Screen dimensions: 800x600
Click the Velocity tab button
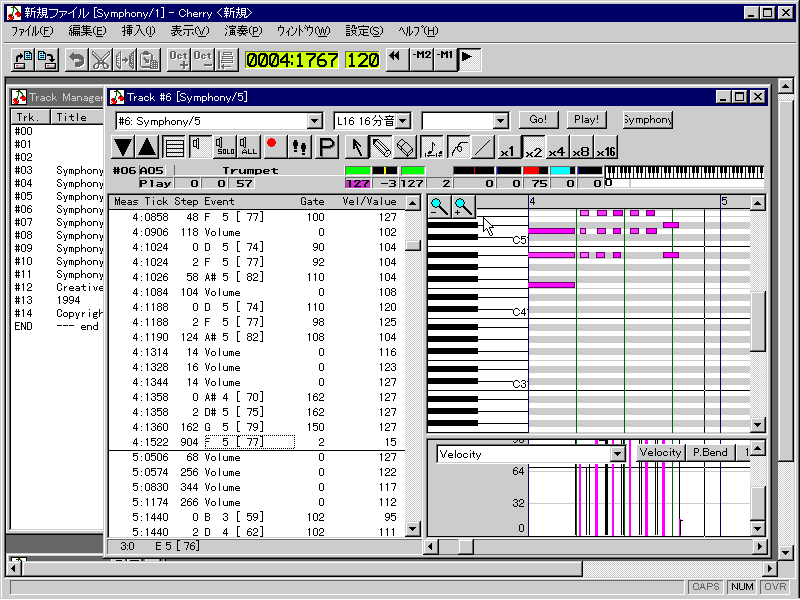pyautogui.click(x=660, y=453)
